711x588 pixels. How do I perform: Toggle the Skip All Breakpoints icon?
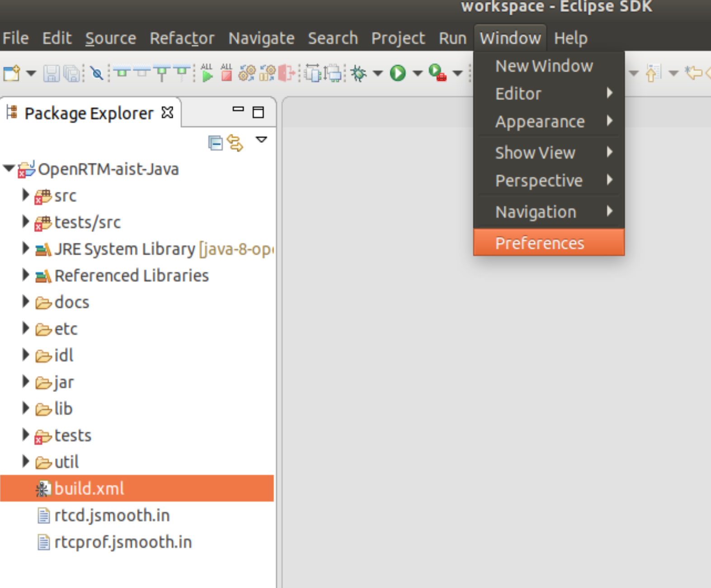click(x=97, y=73)
